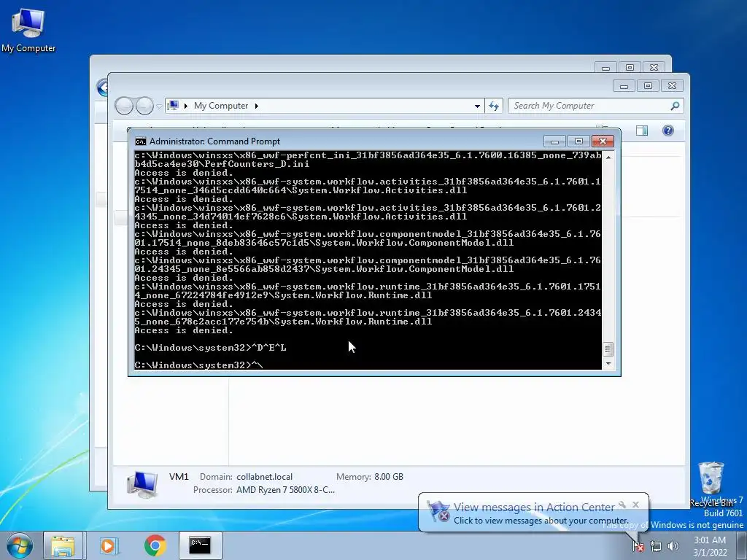The height and width of the screenshot is (560, 747).
Task: Open the recent pages dropdown arrow
Action: pyautogui.click(x=159, y=106)
